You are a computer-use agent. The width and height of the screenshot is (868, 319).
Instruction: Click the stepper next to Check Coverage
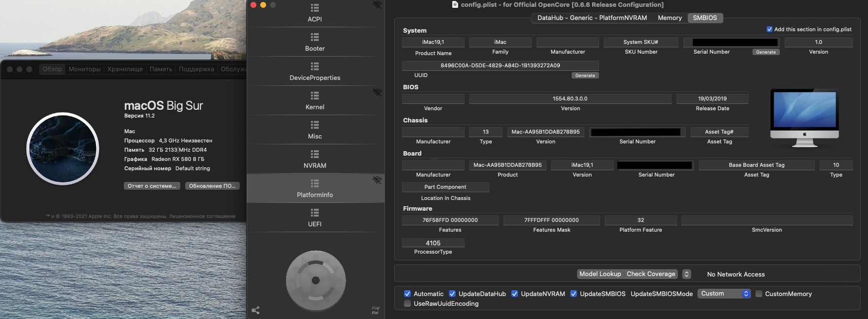click(x=687, y=274)
